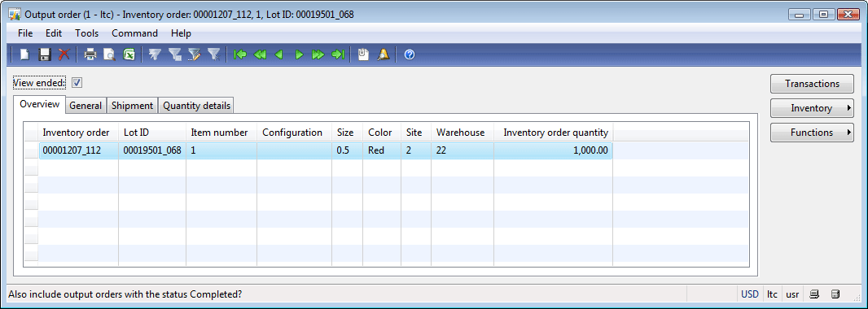This screenshot has height=309, width=868.
Task: Click the funnel icon with pencil
Action: tap(195, 54)
